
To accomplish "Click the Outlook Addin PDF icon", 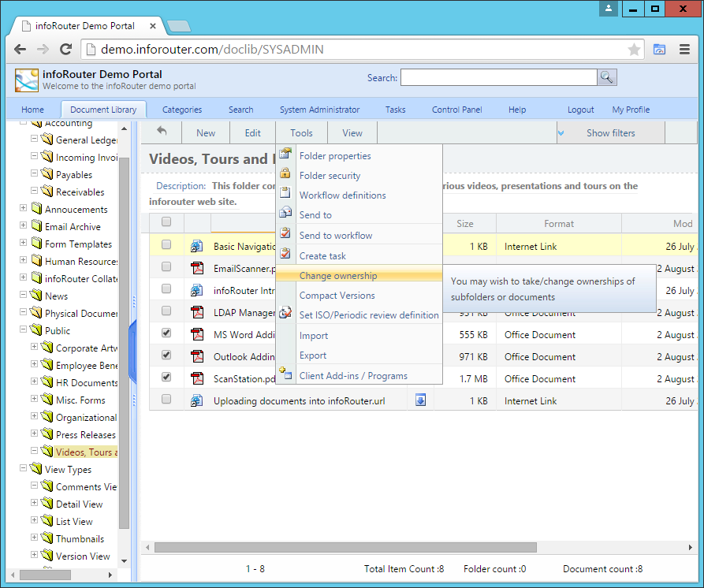I will 196,356.
